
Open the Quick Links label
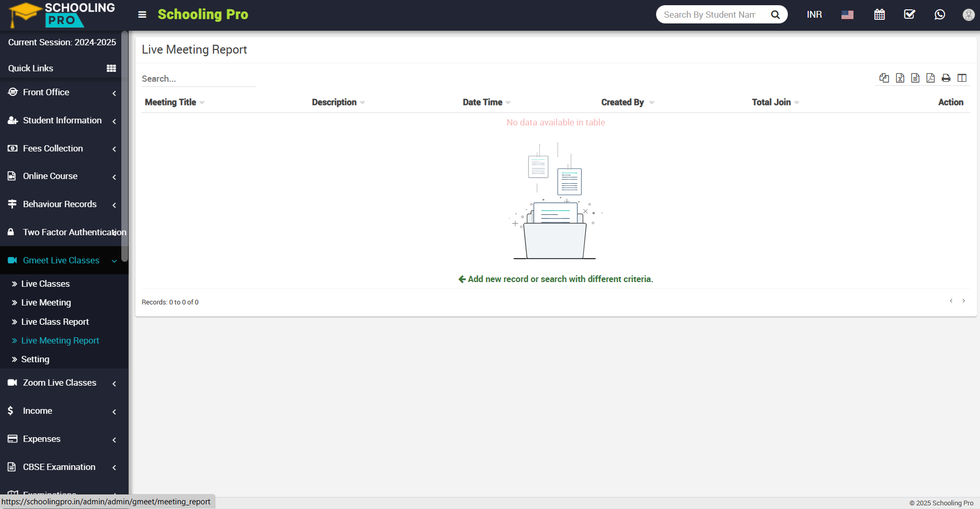[31, 68]
